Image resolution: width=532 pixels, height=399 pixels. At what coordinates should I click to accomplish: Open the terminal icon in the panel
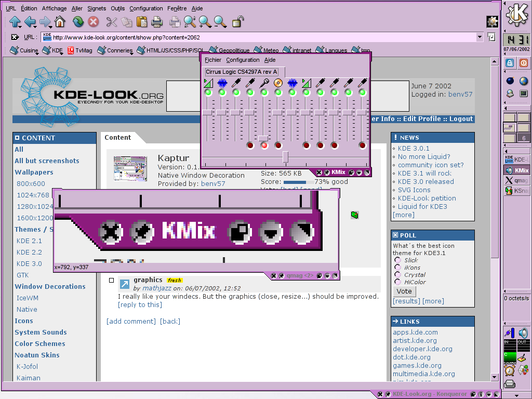click(524, 94)
